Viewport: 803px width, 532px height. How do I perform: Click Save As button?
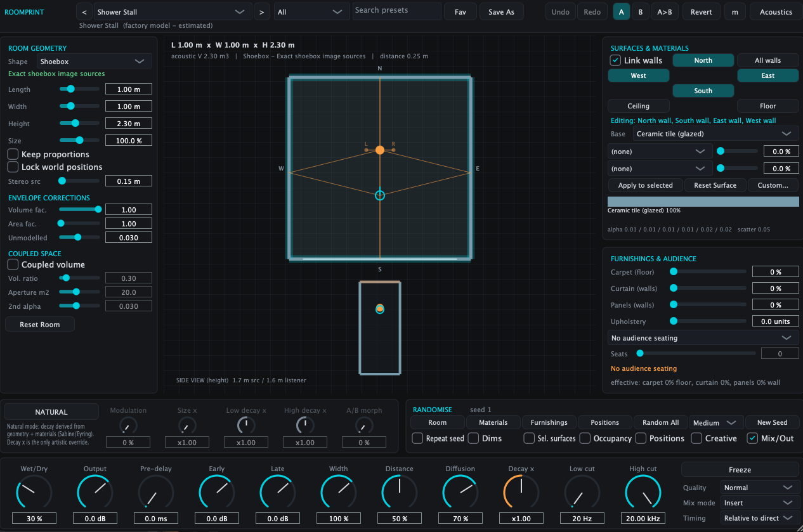coord(501,11)
